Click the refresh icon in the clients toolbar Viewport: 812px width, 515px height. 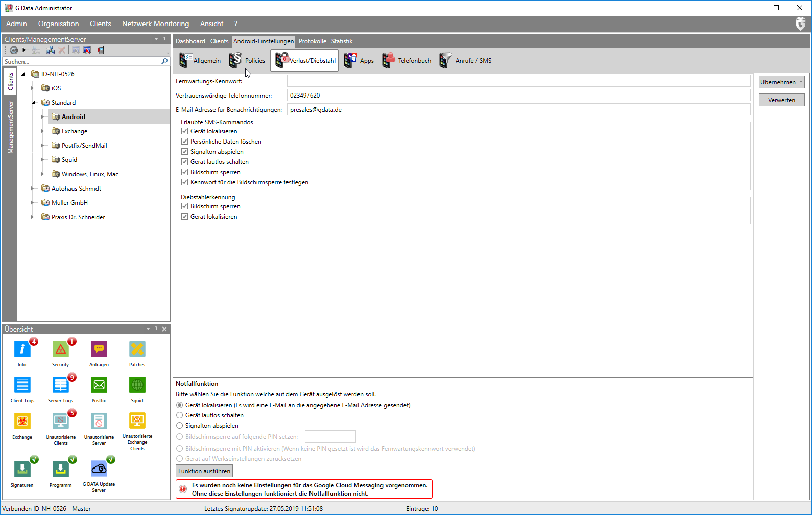[x=14, y=50]
